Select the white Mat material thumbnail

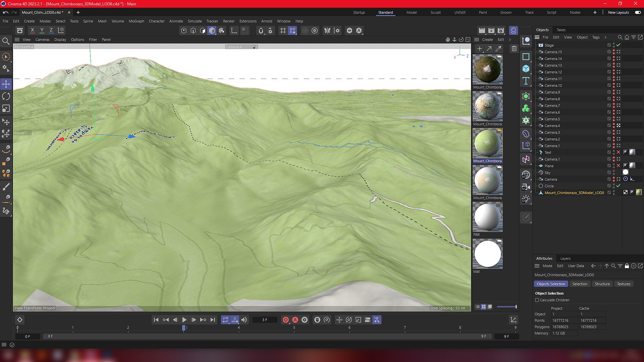488,254
